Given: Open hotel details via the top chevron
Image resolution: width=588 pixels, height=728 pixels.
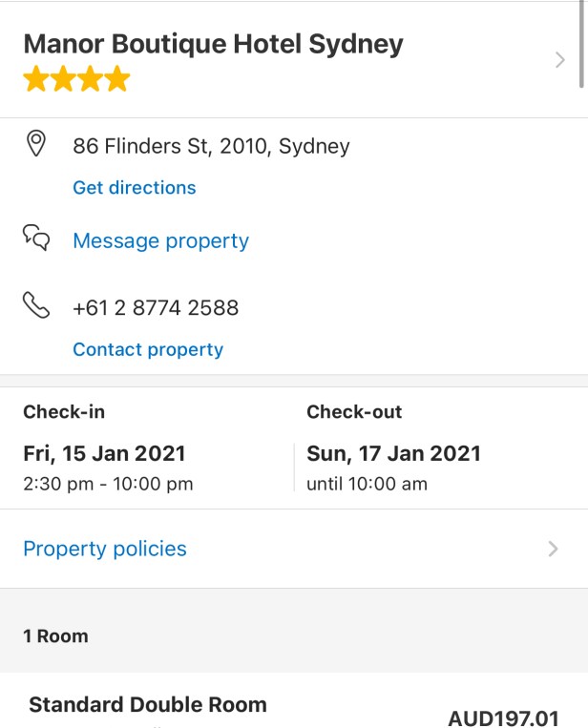Looking at the screenshot, I should click(559, 60).
